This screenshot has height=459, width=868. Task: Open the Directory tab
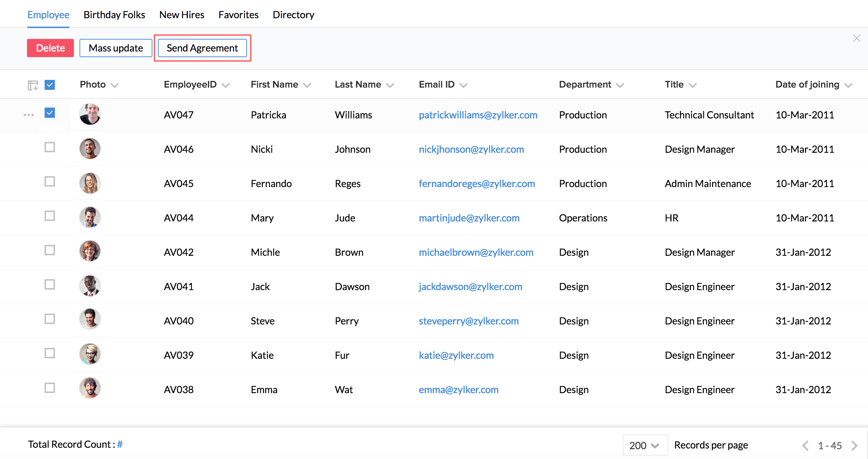293,15
